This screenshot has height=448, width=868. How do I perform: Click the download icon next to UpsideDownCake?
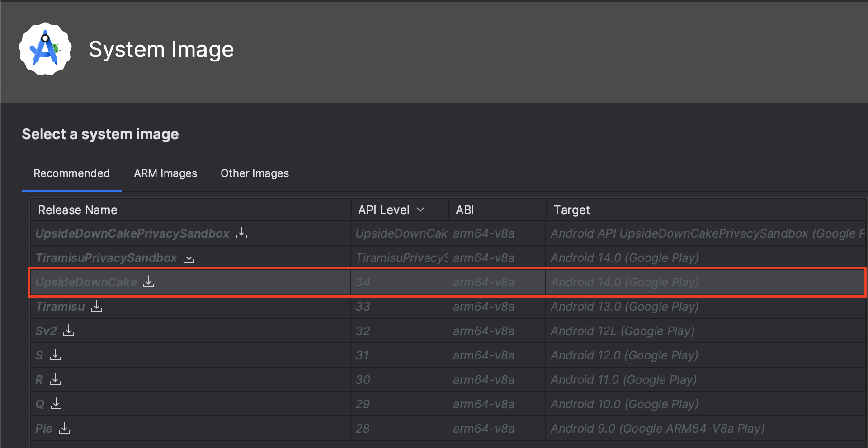(x=148, y=282)
